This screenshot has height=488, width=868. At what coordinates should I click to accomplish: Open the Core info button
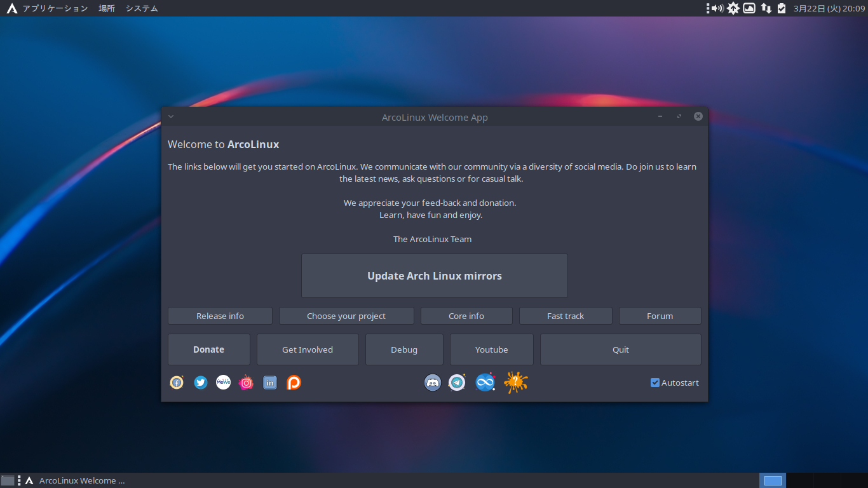466,316
